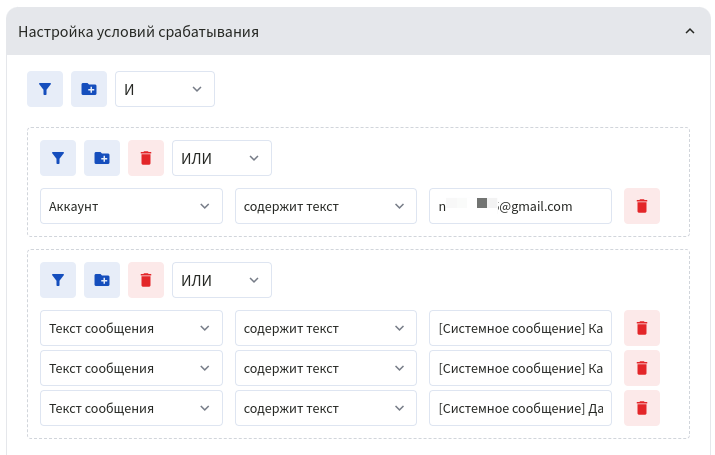Click the gmail.com account value field
715x455 pixels.
tap(520, 207)
